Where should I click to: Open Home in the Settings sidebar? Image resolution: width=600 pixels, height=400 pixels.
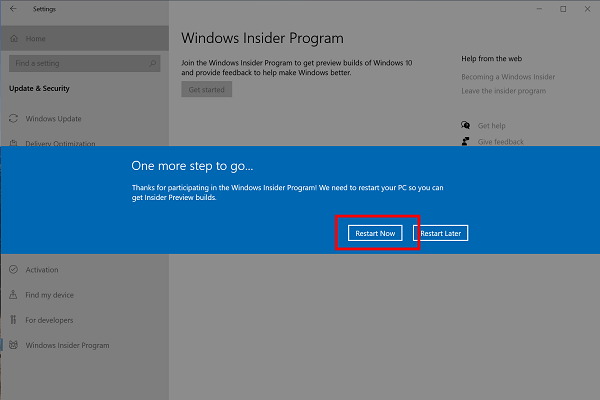pos(85,38)
